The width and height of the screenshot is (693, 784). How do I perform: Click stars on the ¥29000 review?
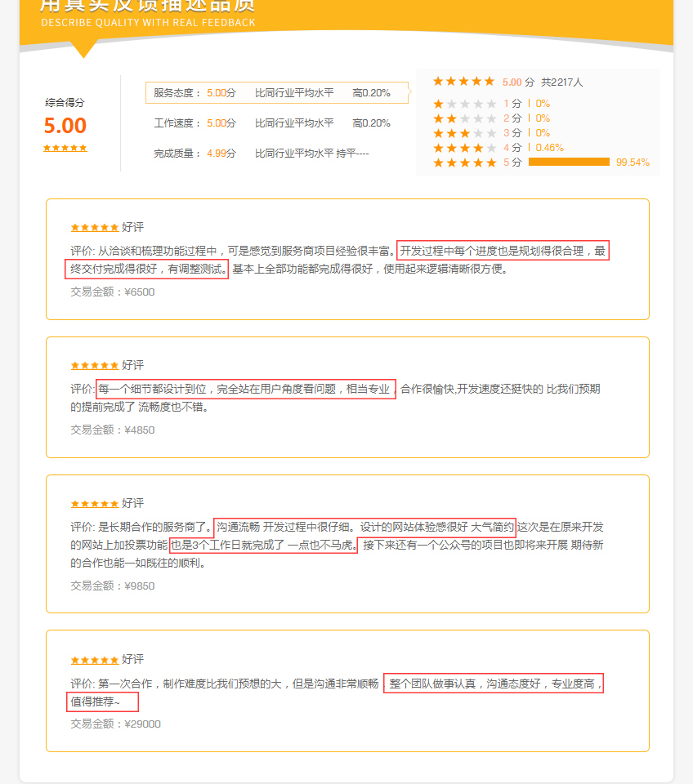[95, 660]
